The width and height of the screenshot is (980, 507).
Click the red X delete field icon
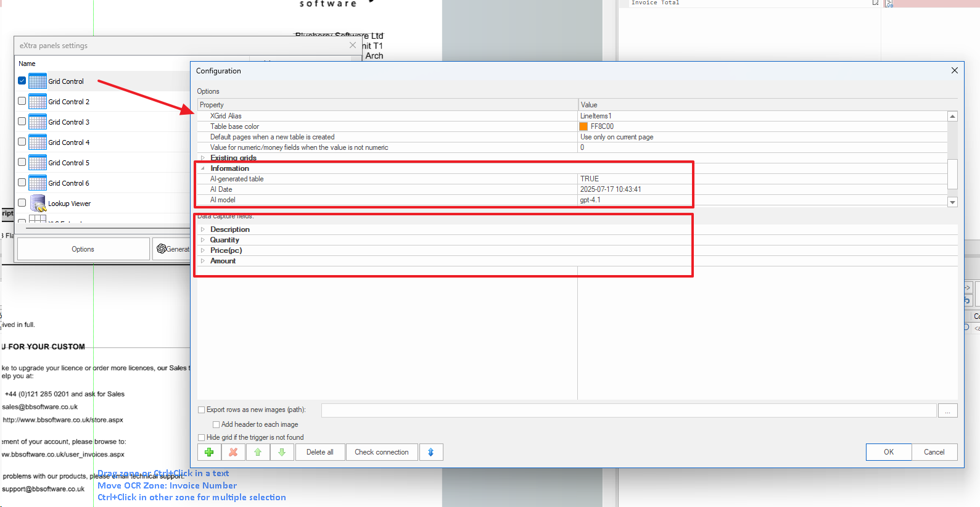(233, 452)
